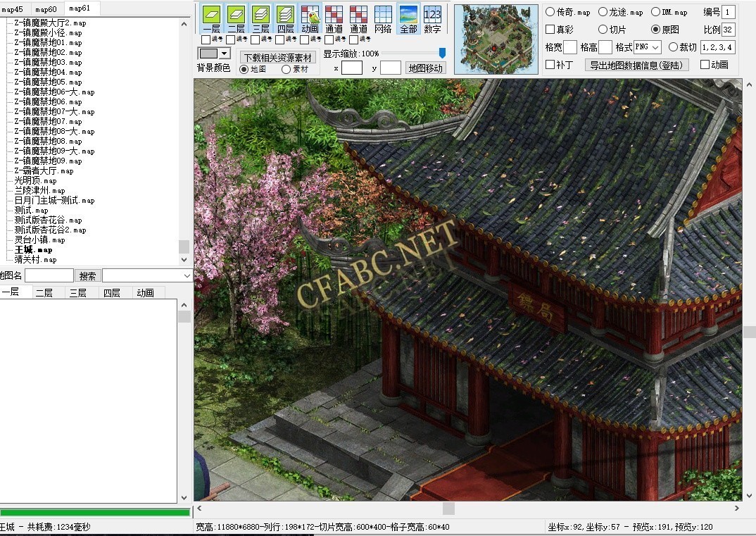Open the 三层 tab in lower panel
The height and width of the screenshot is (536, 756).
(x=78, y=293)
